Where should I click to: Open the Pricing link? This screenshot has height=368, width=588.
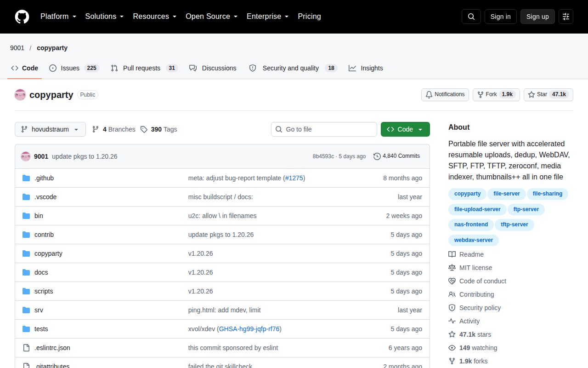pos(309,17)
